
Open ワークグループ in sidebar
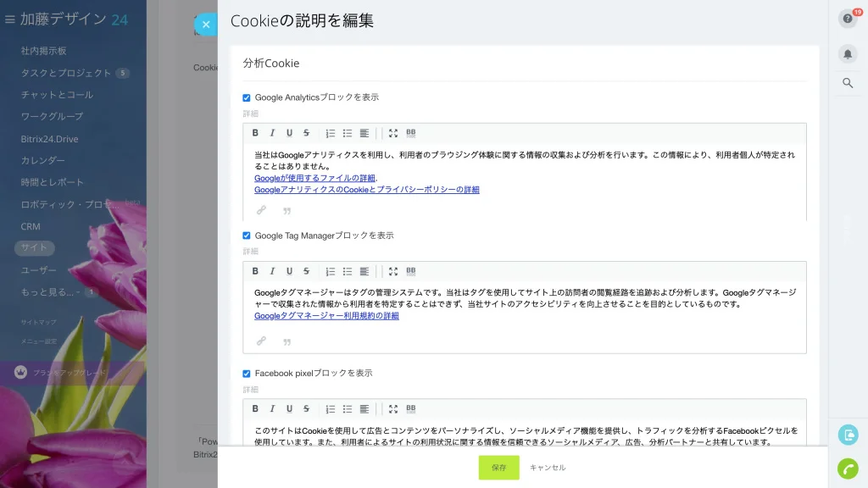[x=52, y=116]
